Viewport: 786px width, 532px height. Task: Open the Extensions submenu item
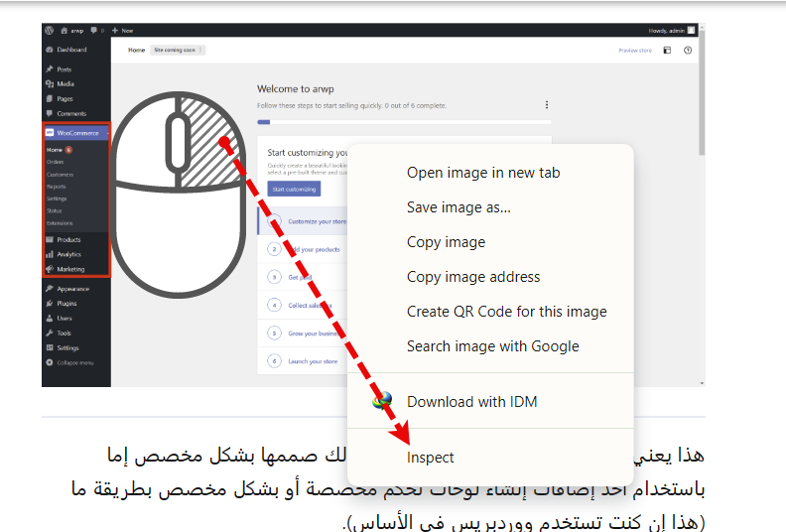click(x=60, y=223)
